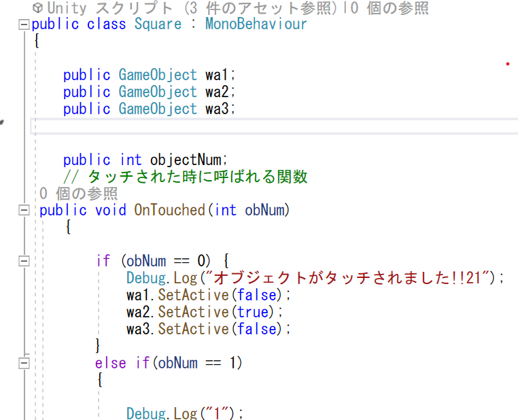Image resolution: width=518 pixels, height=420 pixels.
Task: Click the comment 'タッチされた時に呼ばれる関数'
Action: (198, 176)
